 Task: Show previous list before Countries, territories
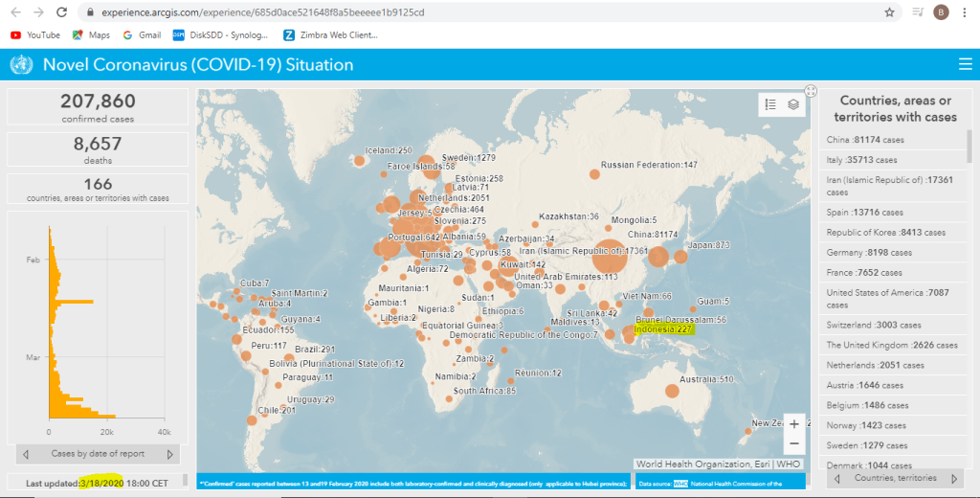point(838,478)
